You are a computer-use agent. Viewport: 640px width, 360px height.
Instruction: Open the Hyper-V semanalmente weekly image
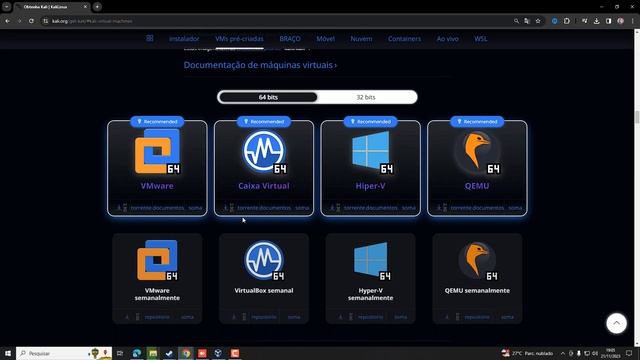click(x=371, y=278)
